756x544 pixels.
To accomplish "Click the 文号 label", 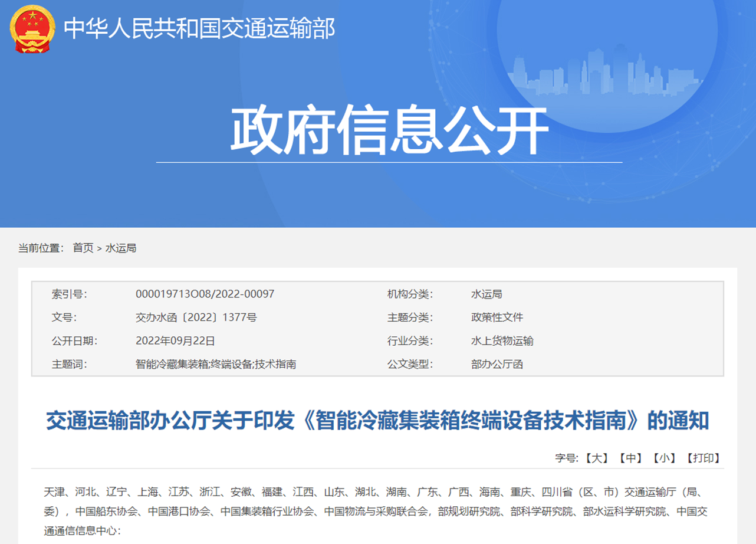I will click(x=64, y=317).
